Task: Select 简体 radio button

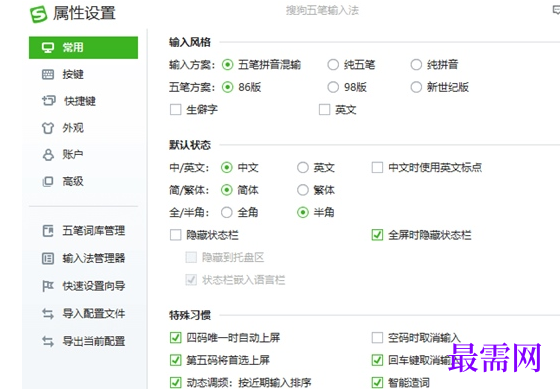Action: 226,190
